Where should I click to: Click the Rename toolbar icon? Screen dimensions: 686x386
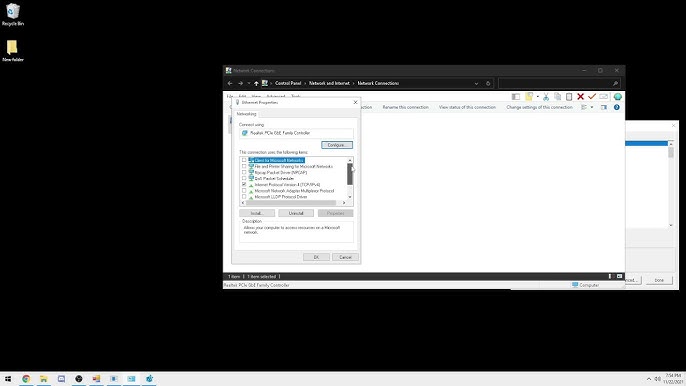(x=604, y=97)
